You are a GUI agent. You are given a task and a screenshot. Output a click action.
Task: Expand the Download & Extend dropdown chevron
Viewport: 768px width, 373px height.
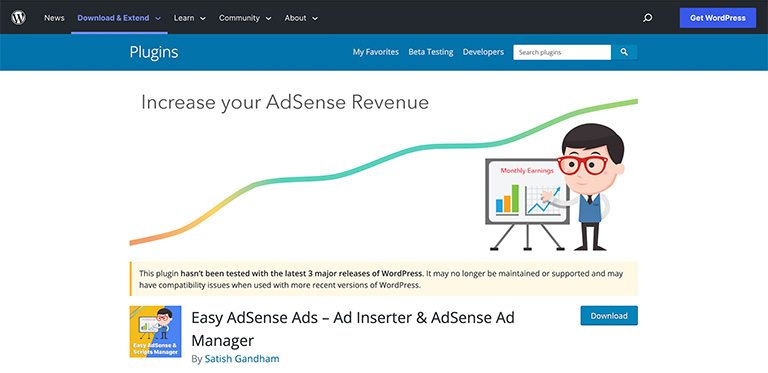point(158,19)
